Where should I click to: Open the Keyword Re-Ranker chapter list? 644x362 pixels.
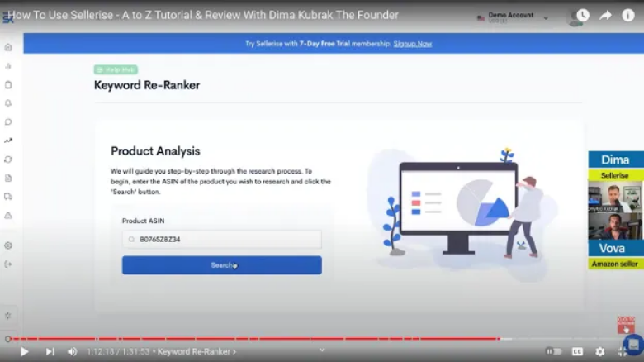(197, 352)
